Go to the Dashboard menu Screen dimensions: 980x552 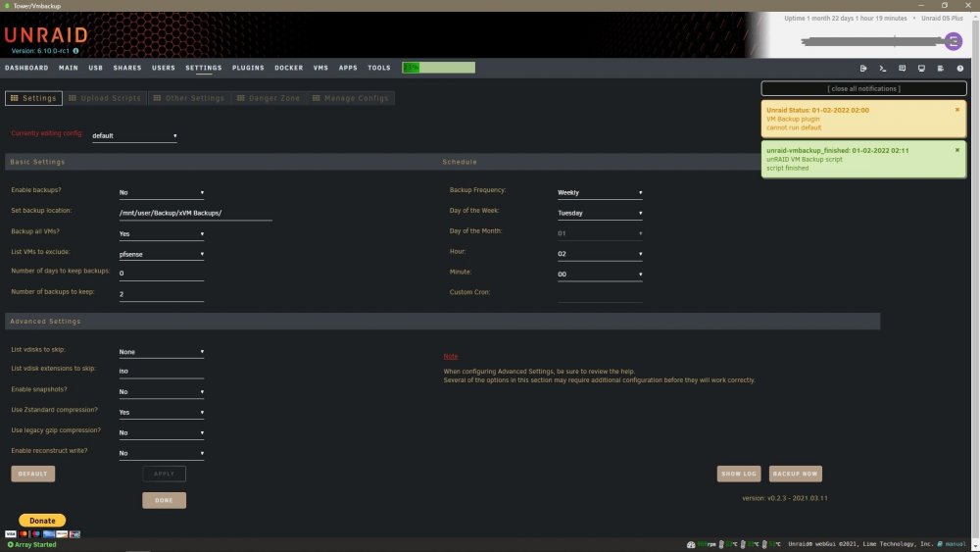26,68
